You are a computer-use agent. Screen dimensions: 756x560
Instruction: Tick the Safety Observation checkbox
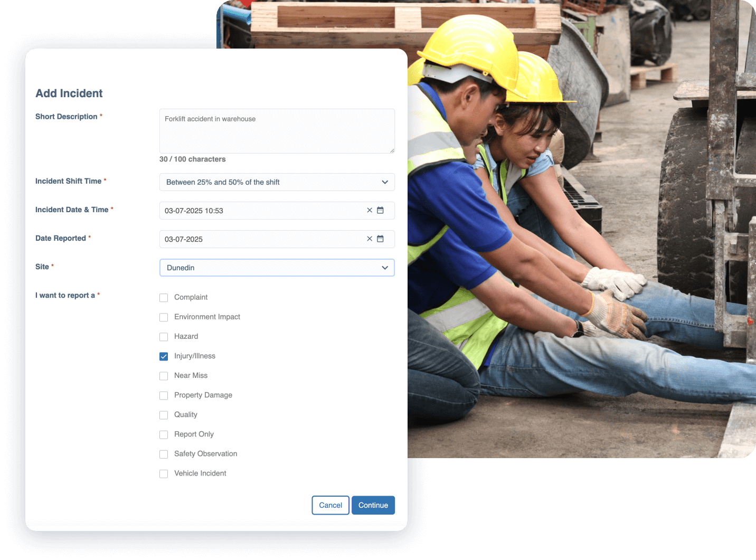pyautogui.click(x=164, y=454)
